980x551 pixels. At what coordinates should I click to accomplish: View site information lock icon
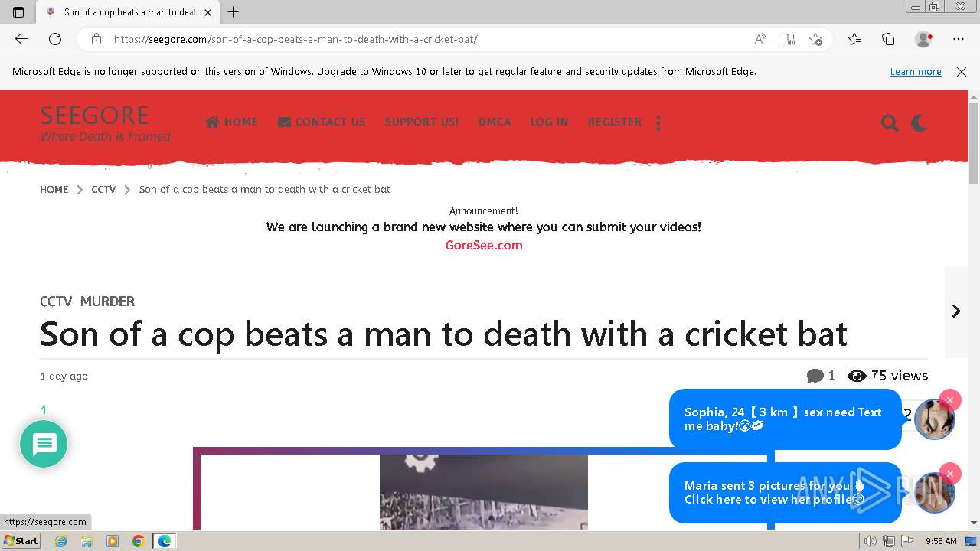click(x=96, y=39)
